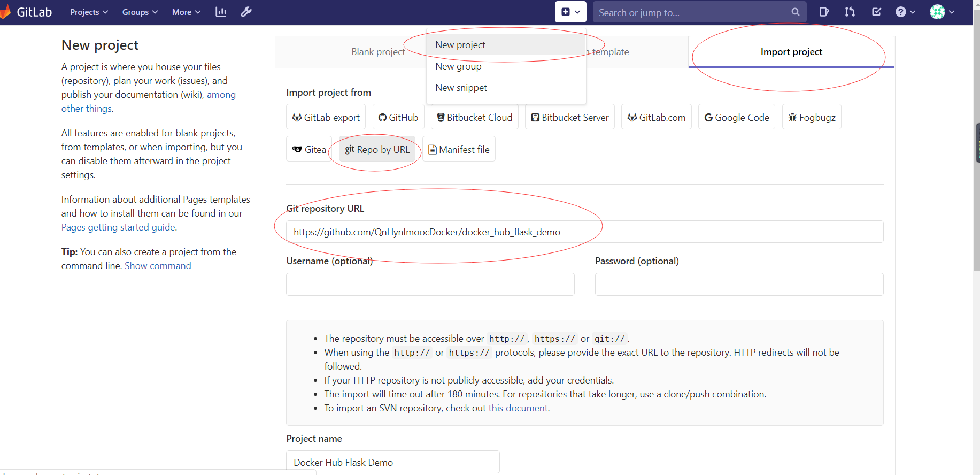Image resolution: width=980 pixels, height=475 pixels.
Task: Open the Groups dropdown menu
Action: coord(140,12)
